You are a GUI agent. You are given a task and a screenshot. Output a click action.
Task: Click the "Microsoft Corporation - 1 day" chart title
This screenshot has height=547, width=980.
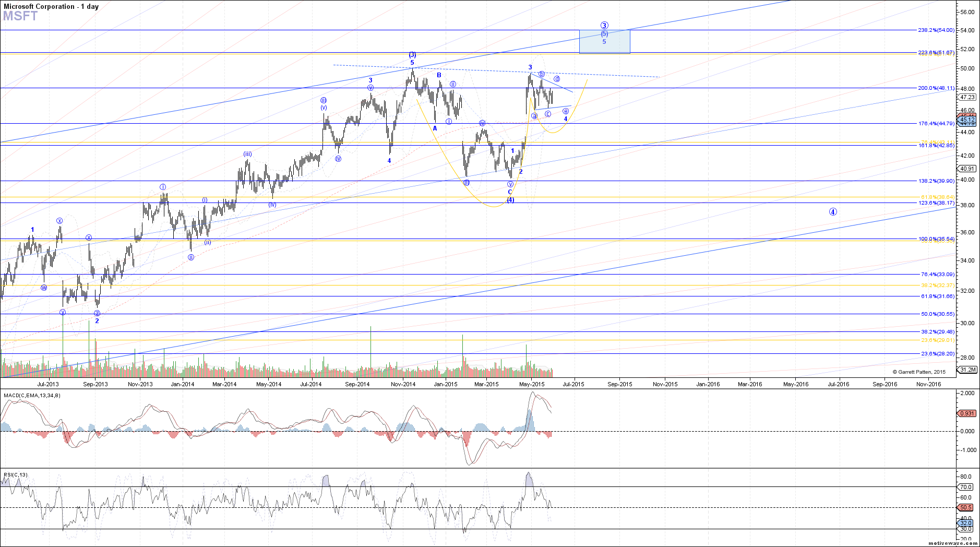[51, 6]
